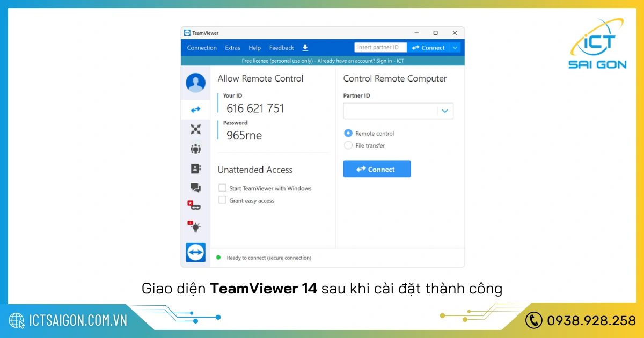This screenshot has height=338, width=644.
Task: Enable Start TeamViewer with Windows
Action: tap(222, 188)
